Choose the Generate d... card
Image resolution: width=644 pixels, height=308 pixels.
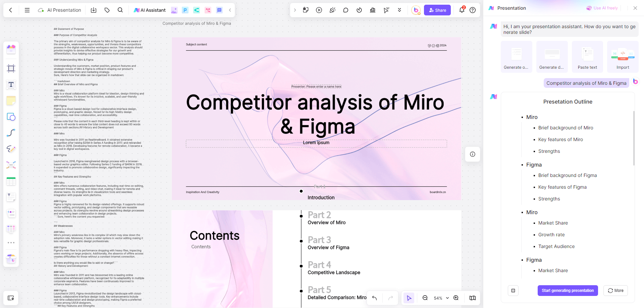(552, 57)
